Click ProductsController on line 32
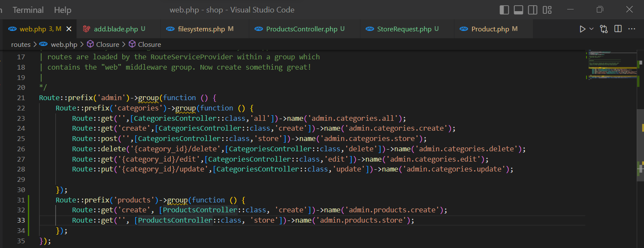The height and width of the screenshot is (248, 644). click(200, 210)
